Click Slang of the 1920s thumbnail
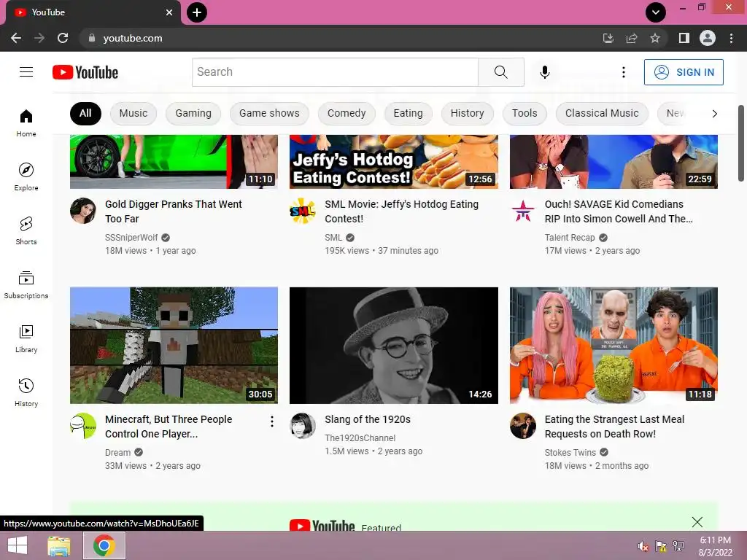This screenshot has height=560, width=747. [x=393, y=345]
